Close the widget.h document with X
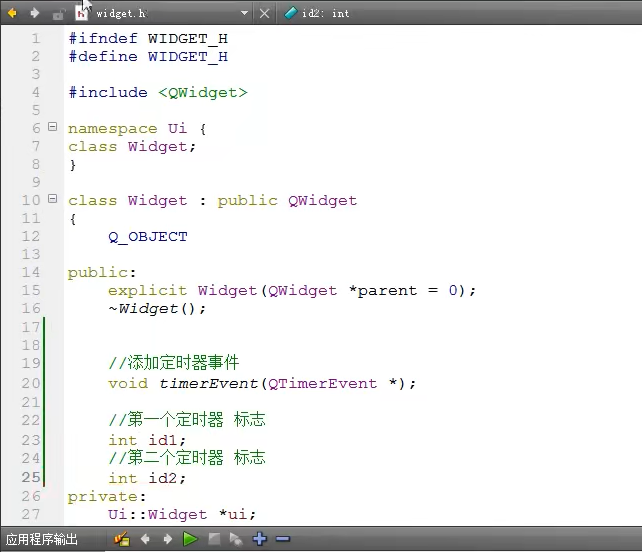This screenshot has width=642, height=552. coord(264,14)
